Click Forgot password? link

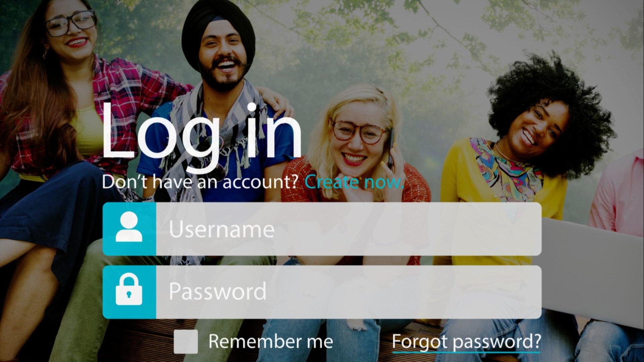pos(467,342)
